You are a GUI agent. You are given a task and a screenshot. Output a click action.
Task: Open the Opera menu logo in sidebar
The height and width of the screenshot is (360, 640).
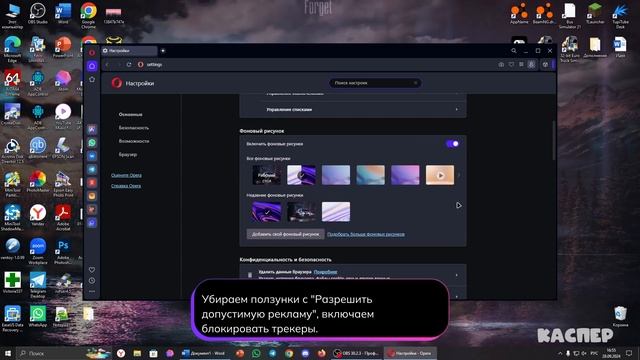(x=92, y=52)
